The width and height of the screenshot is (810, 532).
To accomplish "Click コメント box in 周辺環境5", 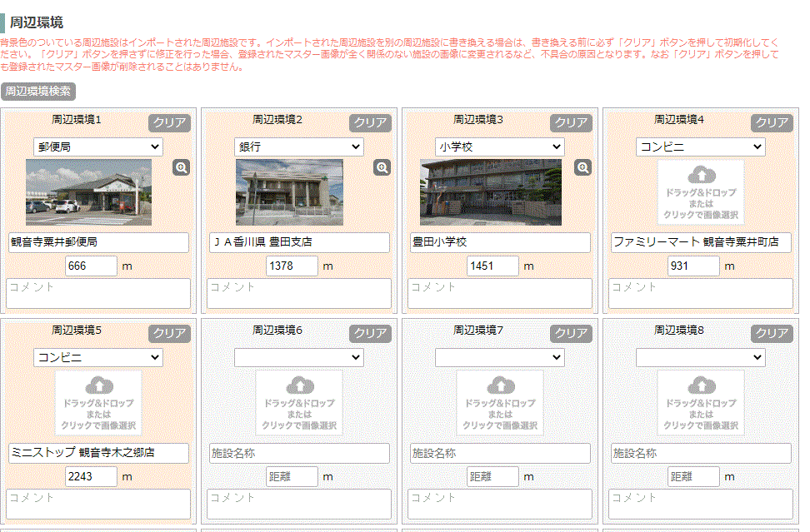I will (98, 505).
